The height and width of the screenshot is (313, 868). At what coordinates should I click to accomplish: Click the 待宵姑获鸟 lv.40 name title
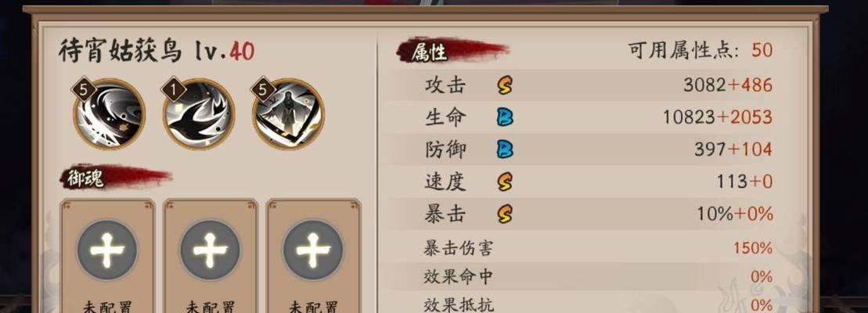[157, 52]
